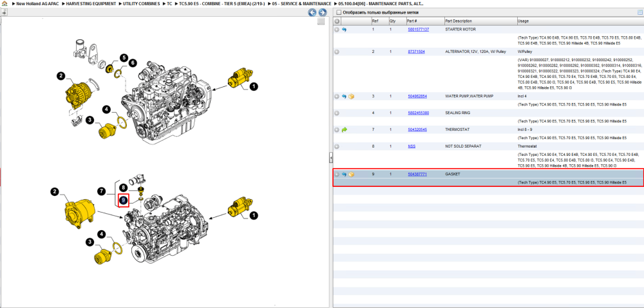This screenshot has width=644, height=308.
Task: Select sealing ring callout 4 in the upper diagram
Action: point(106,110)
